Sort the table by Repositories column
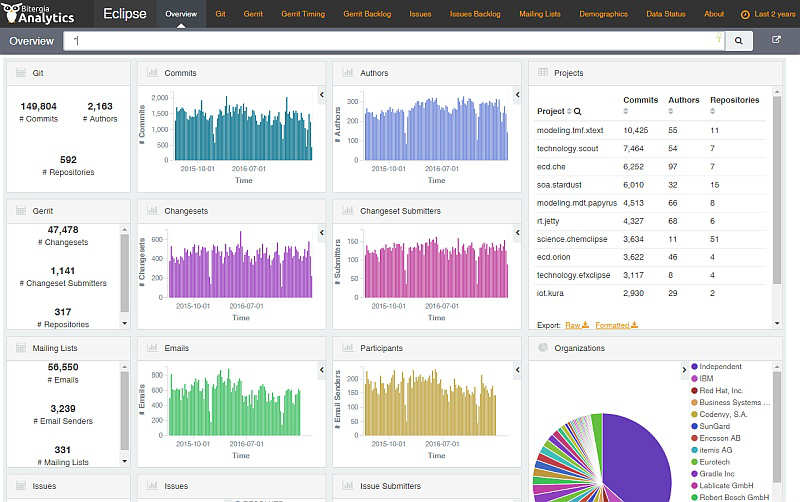The height and width of the screenshot is (502, 800). pyautogui.click(x=713, y=111)
